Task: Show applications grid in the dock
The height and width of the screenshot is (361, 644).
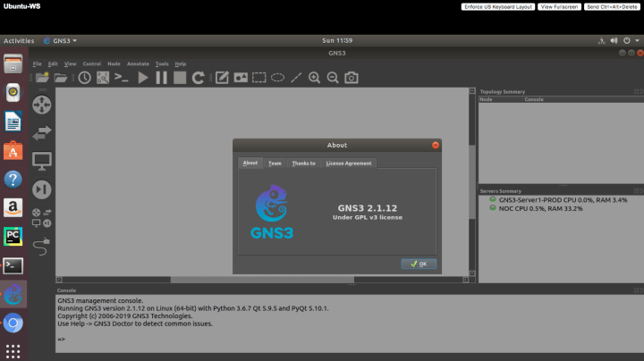Action: (x=13, y=351)
